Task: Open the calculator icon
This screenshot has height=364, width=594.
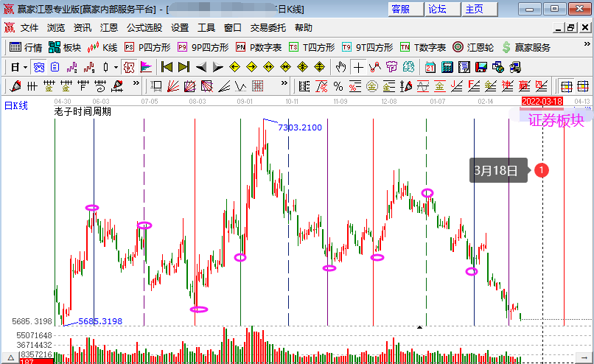Action: tap(447, 68)
